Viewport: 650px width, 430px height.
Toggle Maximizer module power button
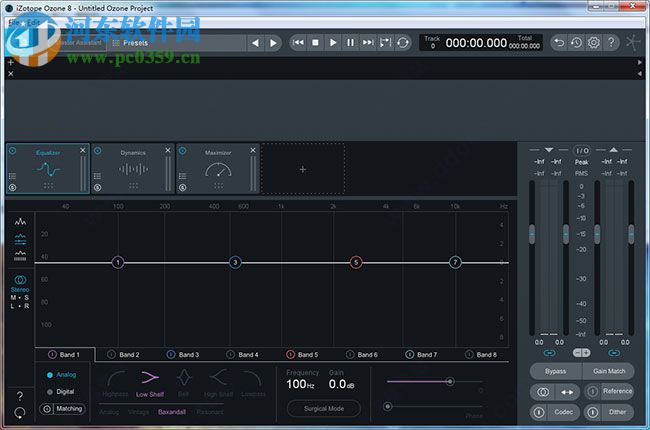(x=182, y=151)
